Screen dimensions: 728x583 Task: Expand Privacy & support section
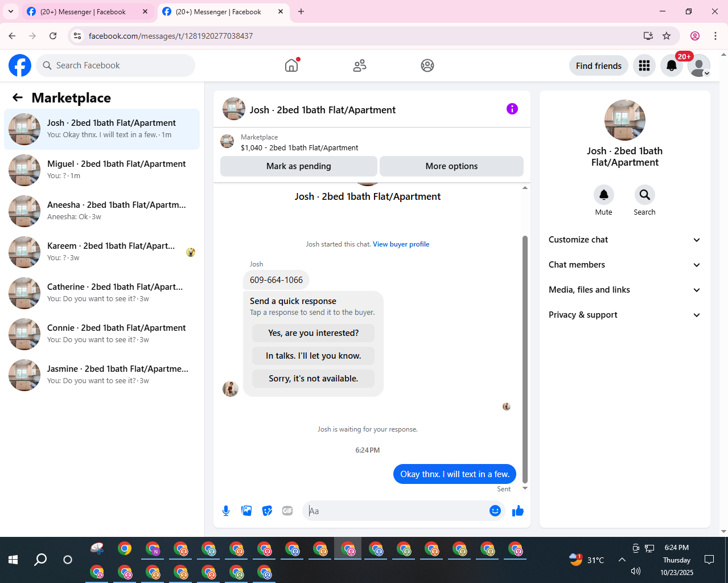pos(625,315)
